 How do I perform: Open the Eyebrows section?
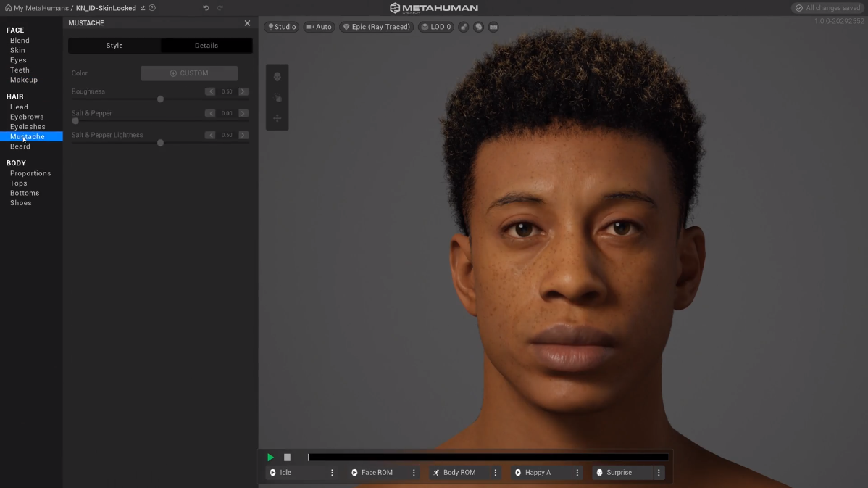(x=27, y=117)
